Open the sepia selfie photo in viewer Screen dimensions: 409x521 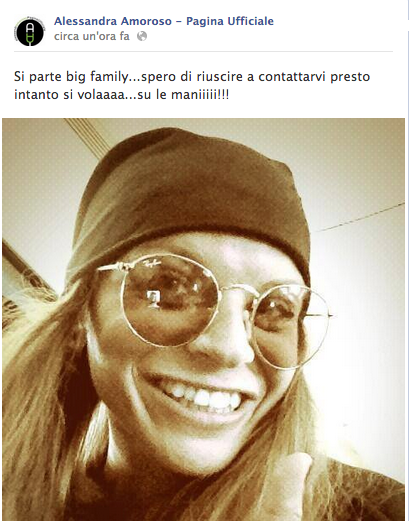pos(203,319)
